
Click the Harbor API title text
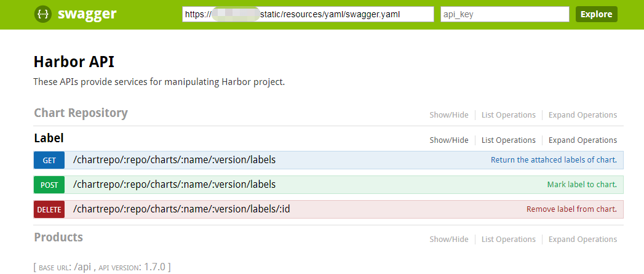[74, 62]
